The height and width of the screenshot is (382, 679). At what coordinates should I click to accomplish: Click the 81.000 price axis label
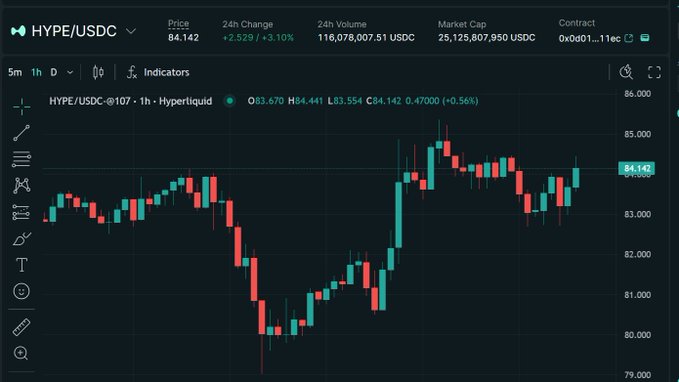tap(637, 295)
